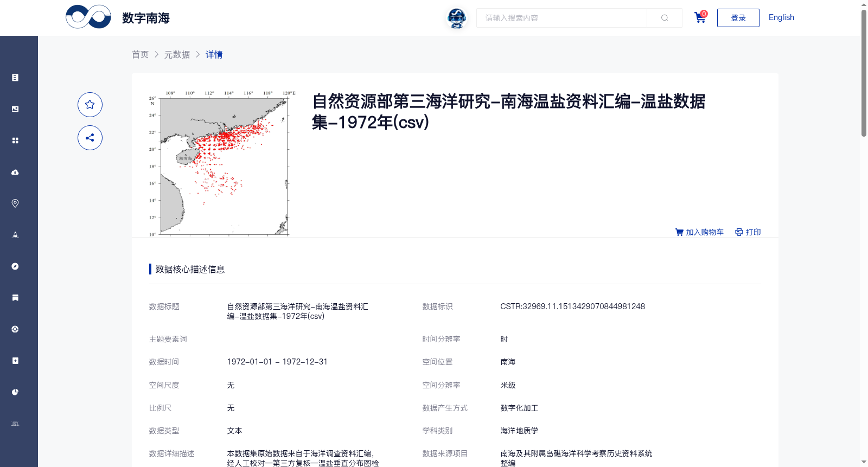Click the 文本 data type value
The height and width of the screenshot is (467, 868).
pyautogui.click(x=234, y=431)
